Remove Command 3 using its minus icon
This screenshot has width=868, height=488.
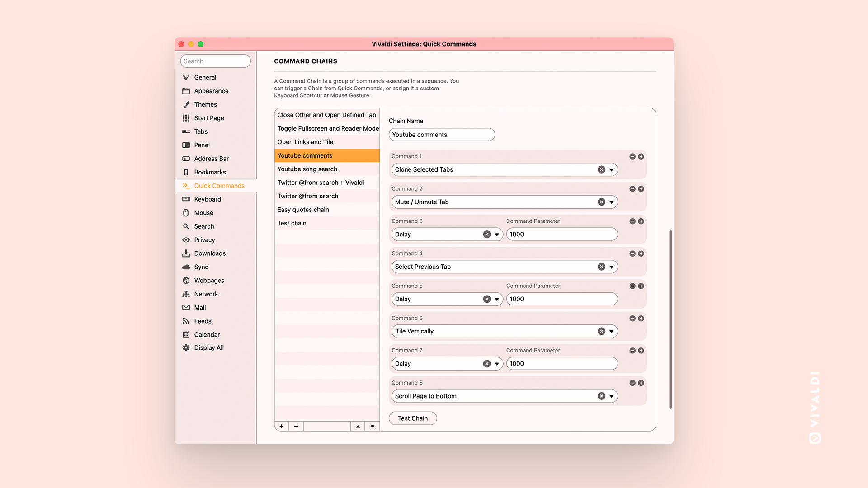point(632,221)
